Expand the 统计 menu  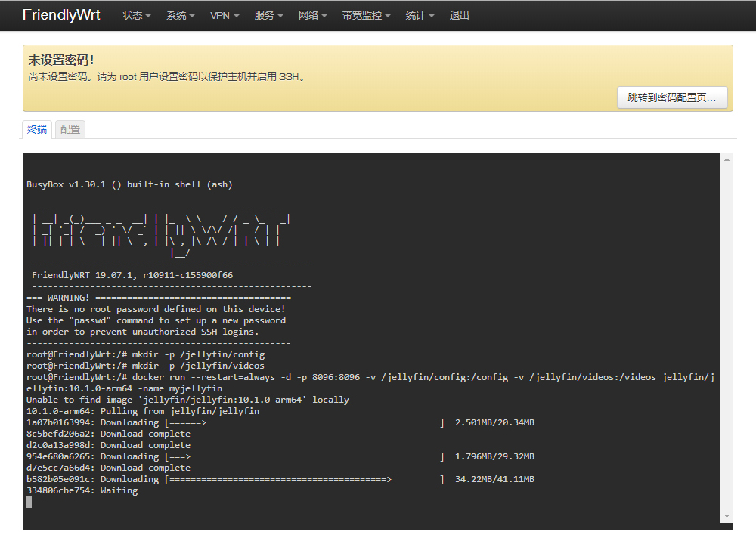(420, 15)
